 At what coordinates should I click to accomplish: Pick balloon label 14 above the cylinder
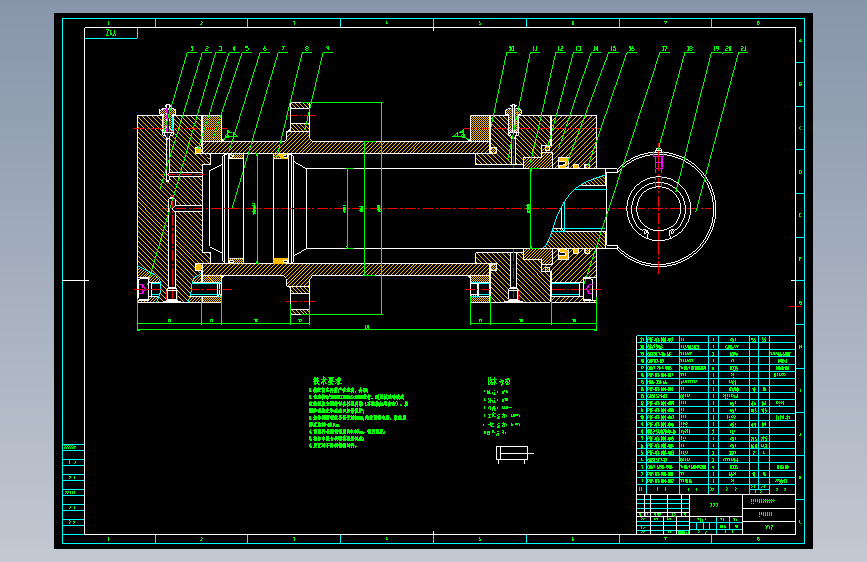click(x=596, y=49)
